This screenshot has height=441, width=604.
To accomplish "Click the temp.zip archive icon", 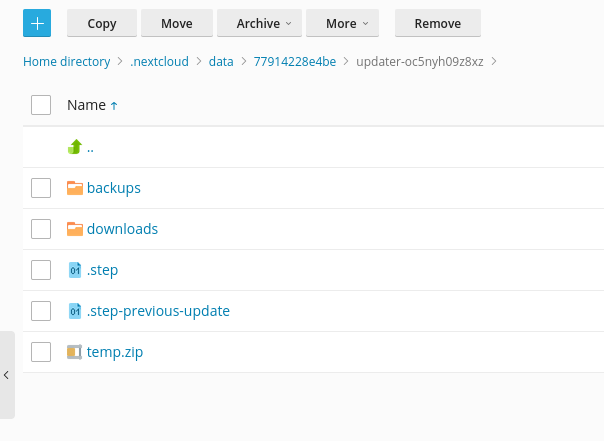I will tap(74, 352).
